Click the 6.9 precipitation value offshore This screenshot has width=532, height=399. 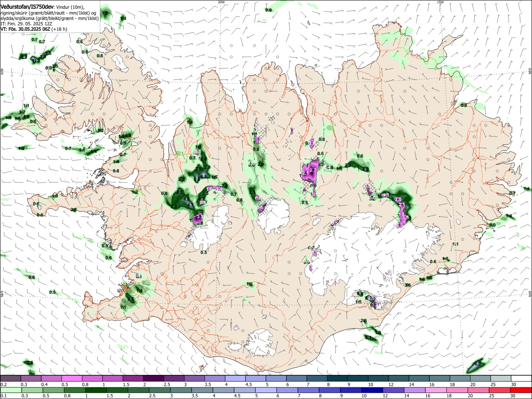coord(478,365)
